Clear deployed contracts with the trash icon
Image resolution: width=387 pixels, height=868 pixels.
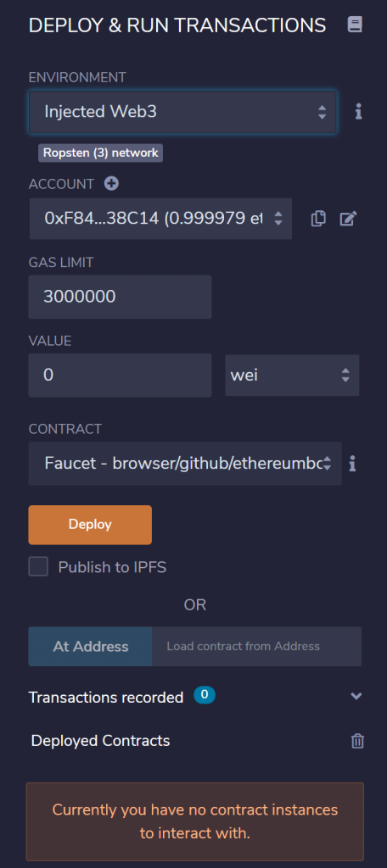coord(357,741)
